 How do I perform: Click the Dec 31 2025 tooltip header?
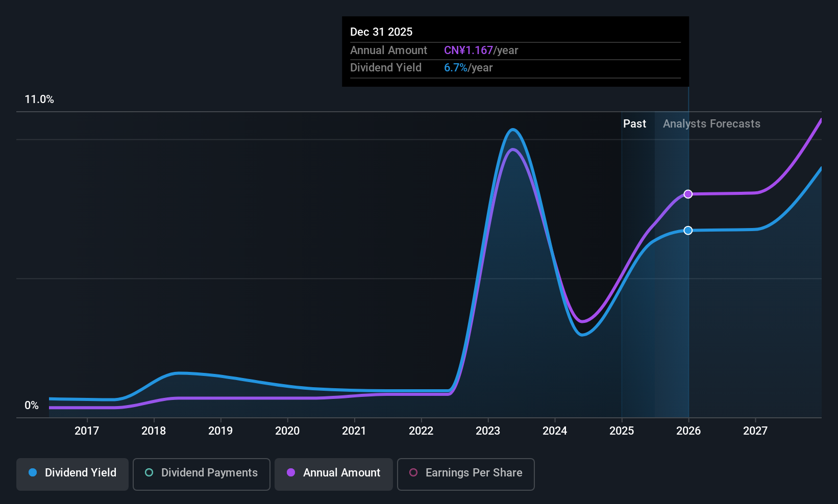[x=381, y=32]
